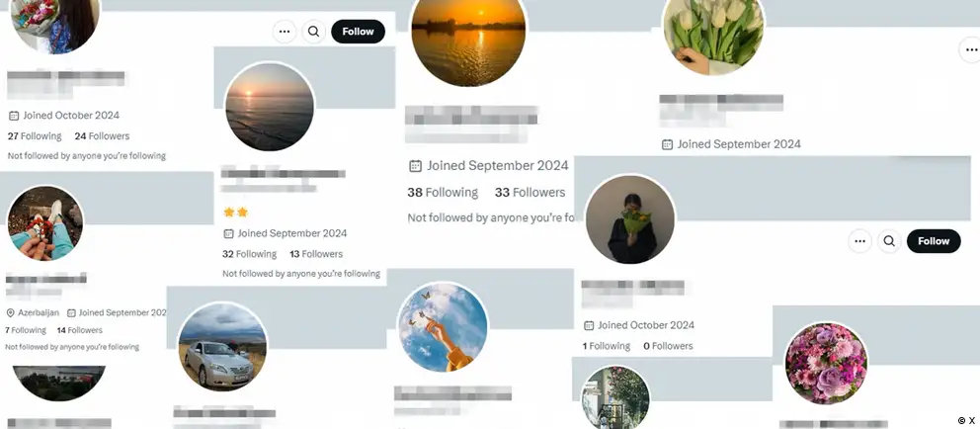
Task: Click the pink and purple flowers avatar
Action: [x=826, y=364]
